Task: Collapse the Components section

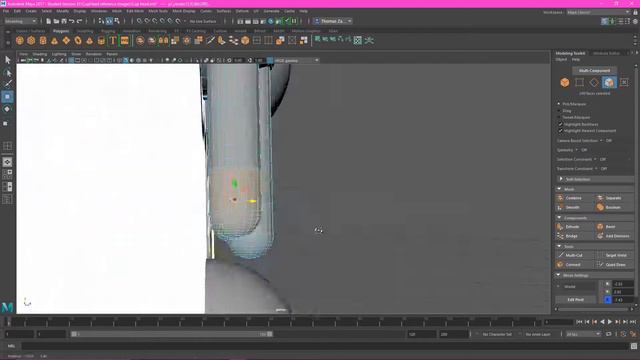Action: pyautogui.click(x=559, y=218)
